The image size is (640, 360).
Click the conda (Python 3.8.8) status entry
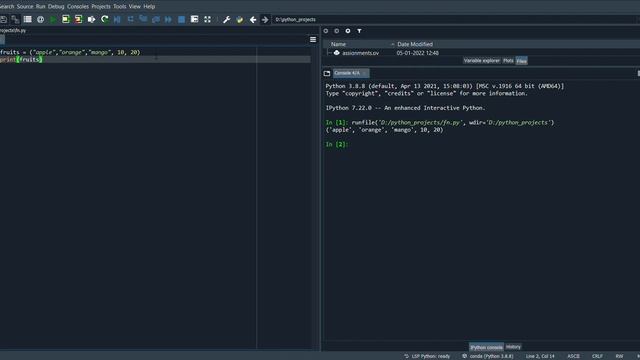[x=487, y=356]
